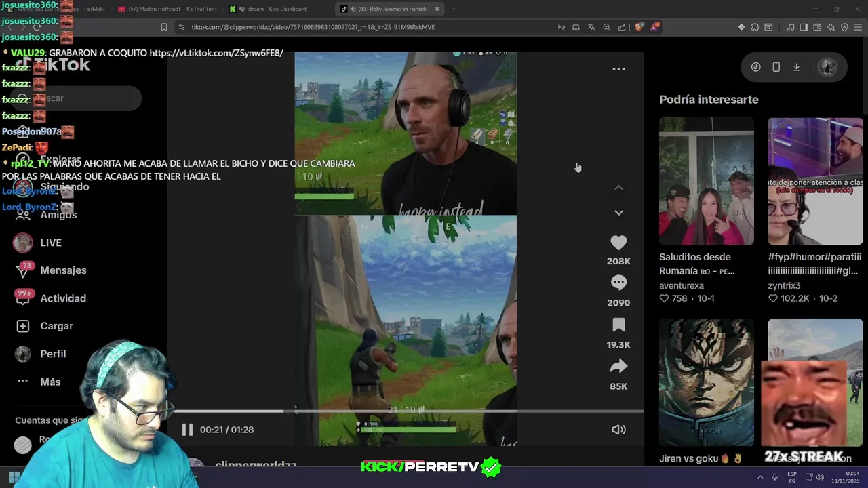Open the VPN shield icon in the toolbar
868x488 pixels.
[x=844, y=27]
